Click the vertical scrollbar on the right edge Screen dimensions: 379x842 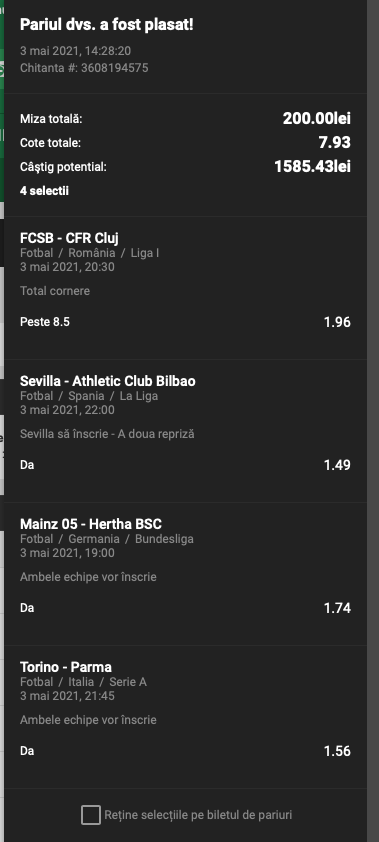373,421
